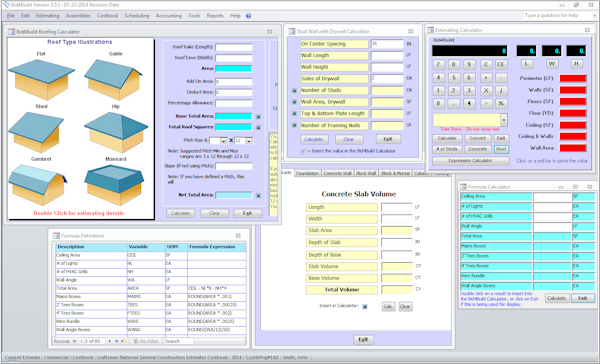Image resolution: width=600 pixels, height=364 pixels.
Task: Click 'Type a question for help' box
Action: coord(558,16)
